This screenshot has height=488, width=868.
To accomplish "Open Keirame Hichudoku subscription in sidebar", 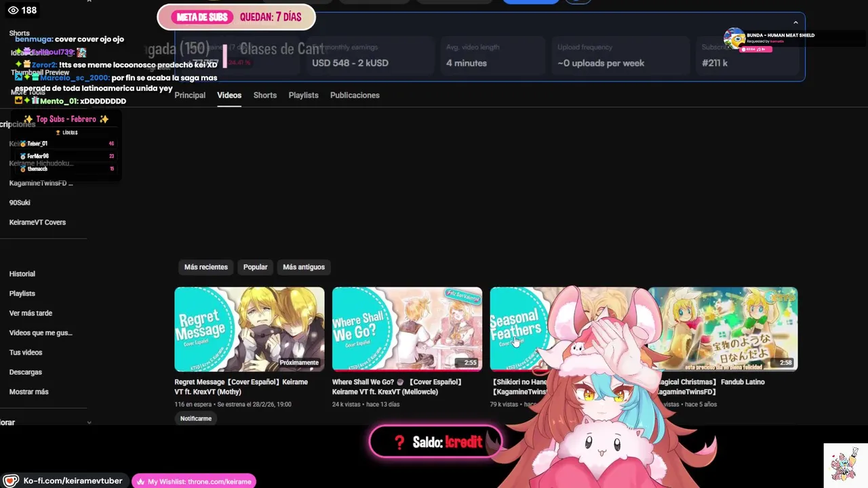I will [x=41, y=163].
